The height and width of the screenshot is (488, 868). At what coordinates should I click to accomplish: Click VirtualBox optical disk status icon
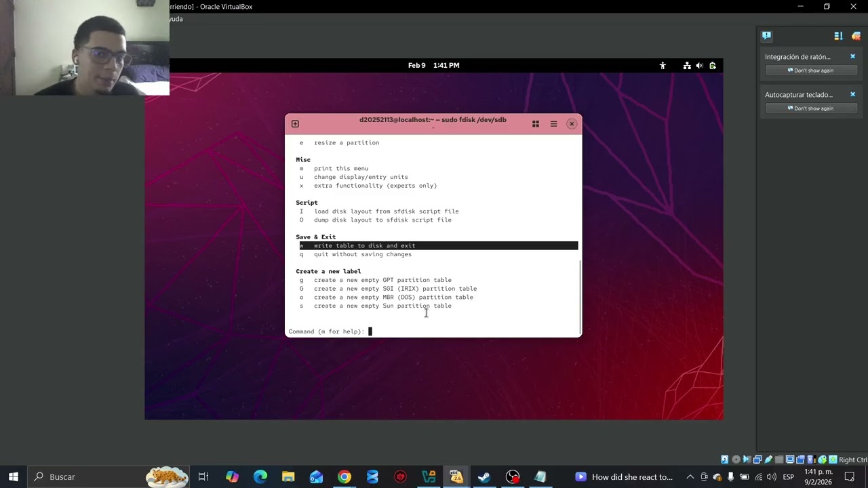[x=736, y=460]
